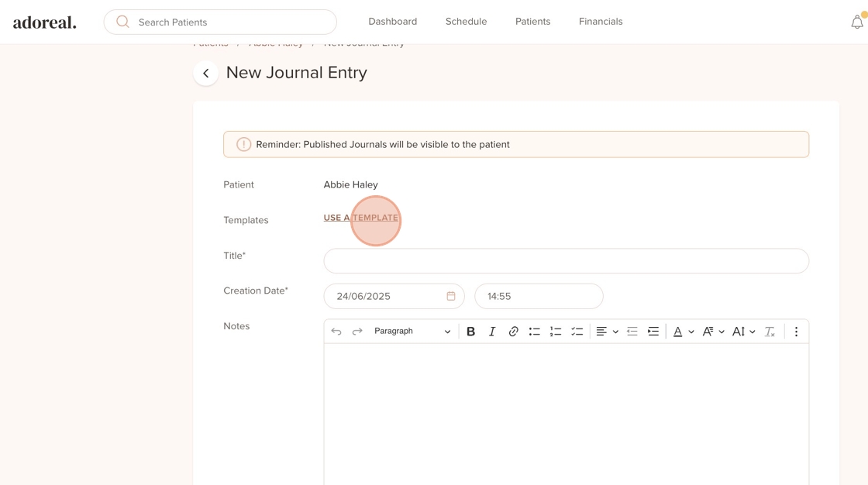
Task: Decrease indent in notes
Action: click(632, 332)
